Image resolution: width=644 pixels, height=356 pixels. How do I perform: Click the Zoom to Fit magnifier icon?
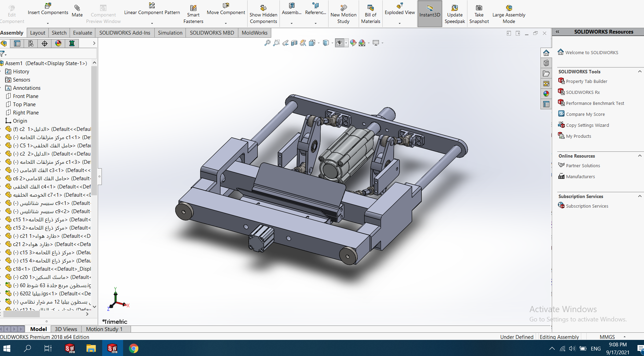coord(267,43)
